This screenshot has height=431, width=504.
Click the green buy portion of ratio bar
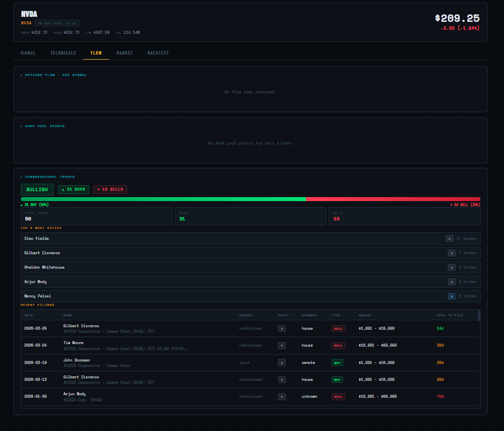coord(163,199)
